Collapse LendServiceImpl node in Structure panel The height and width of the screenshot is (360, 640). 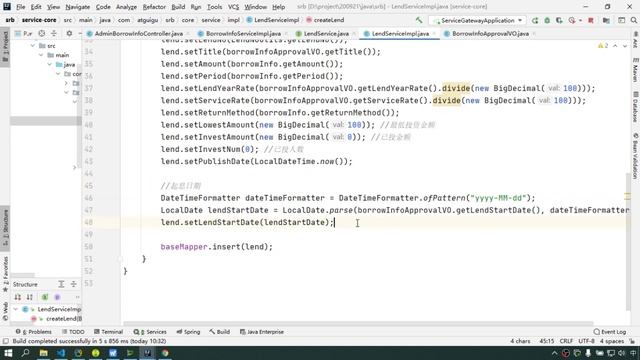click(16, 309)
